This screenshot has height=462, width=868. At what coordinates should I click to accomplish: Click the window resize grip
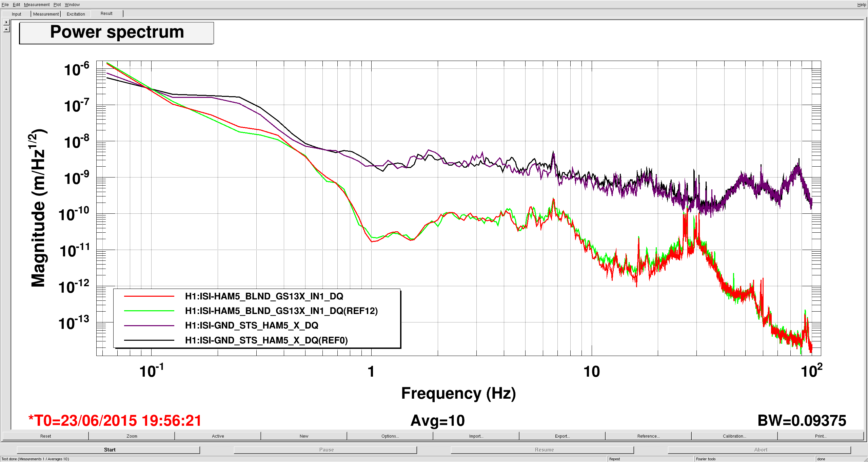[865, 459]
